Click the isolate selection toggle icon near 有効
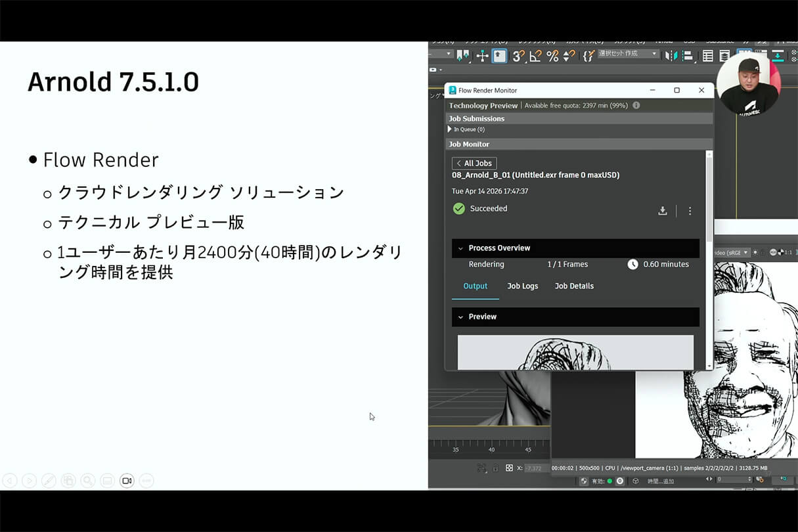This screenshot has width=798, height=532. coord(583,481)
